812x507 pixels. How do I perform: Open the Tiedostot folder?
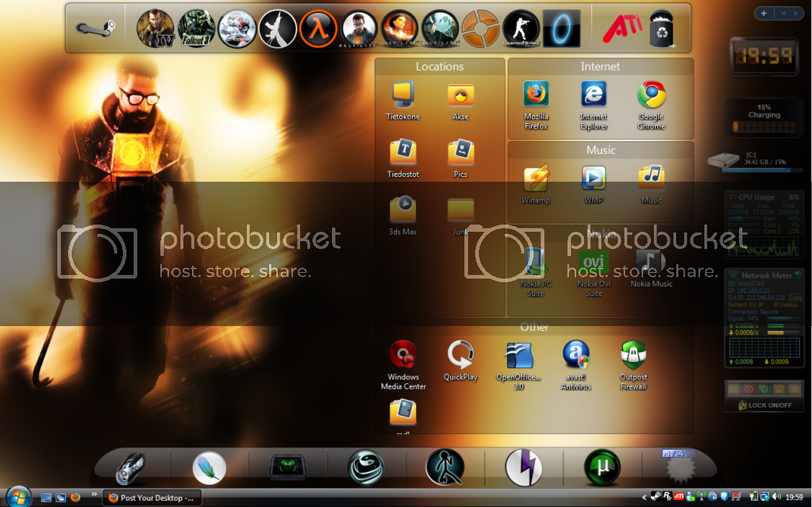pos(403,159)
